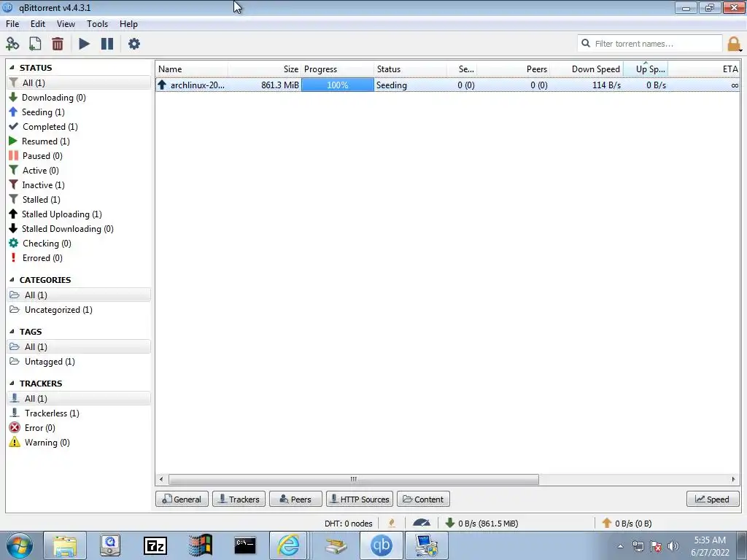Image resolution: width=747 pixels, height=560 pixels.
Task: Open the Trackers properties tab
Action: 239,499
